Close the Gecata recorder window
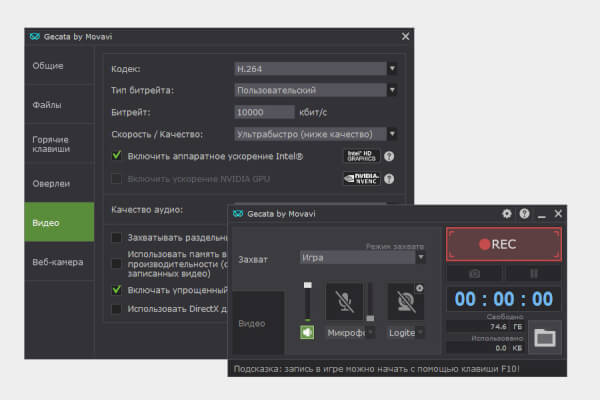 pyautogui.click(x=558, y=214)
